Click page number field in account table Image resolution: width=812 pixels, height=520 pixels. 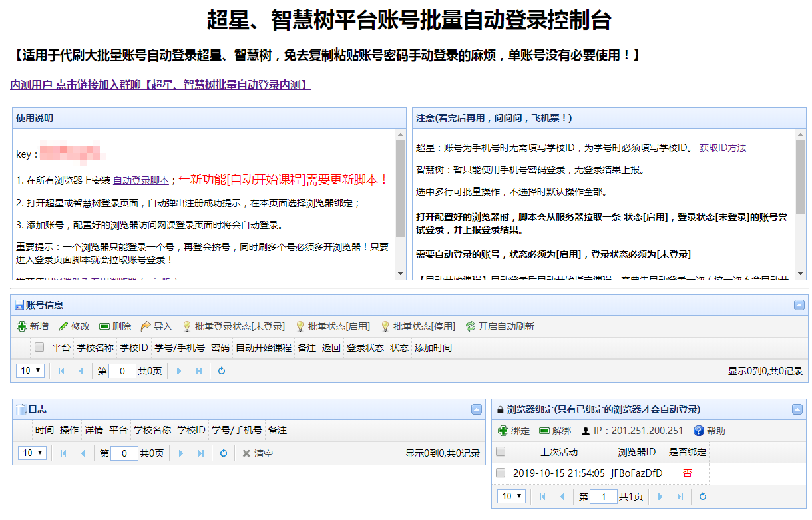(122, 371)
